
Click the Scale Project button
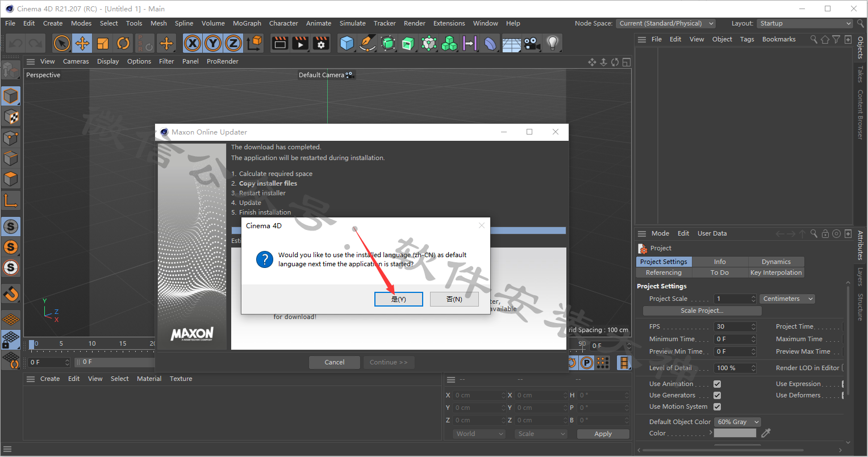(702, 311)
